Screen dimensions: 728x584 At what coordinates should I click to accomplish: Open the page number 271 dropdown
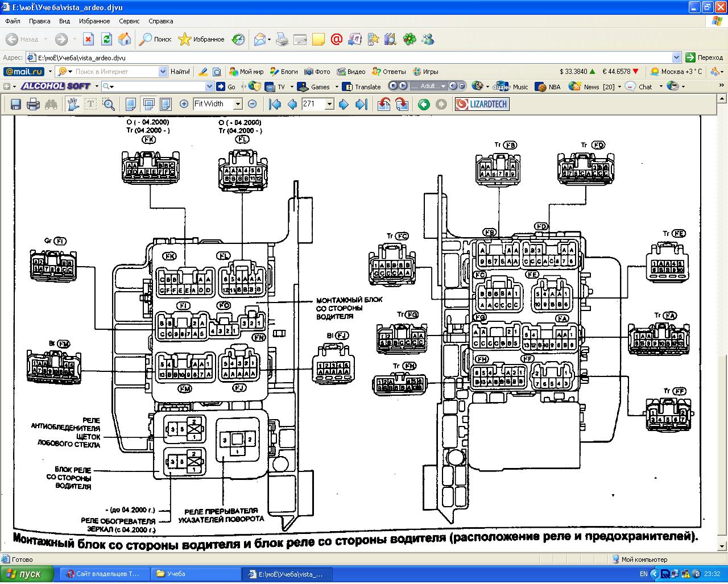click(329, 104)
